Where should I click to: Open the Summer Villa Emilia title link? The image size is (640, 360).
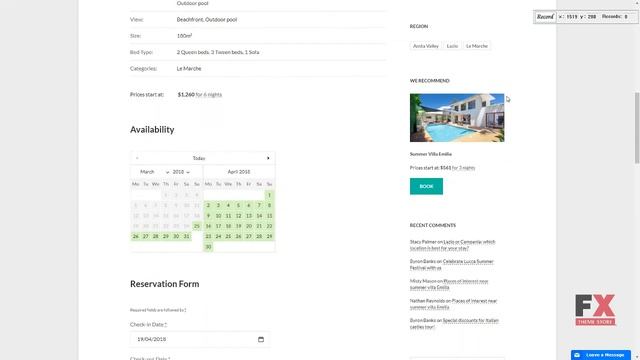click(x=431, y=154)
